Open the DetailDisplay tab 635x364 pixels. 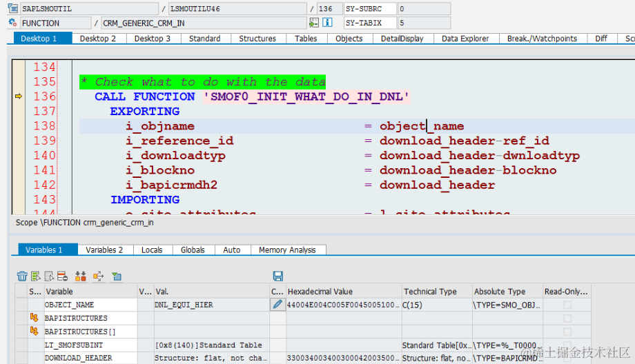tap(402, 39)
